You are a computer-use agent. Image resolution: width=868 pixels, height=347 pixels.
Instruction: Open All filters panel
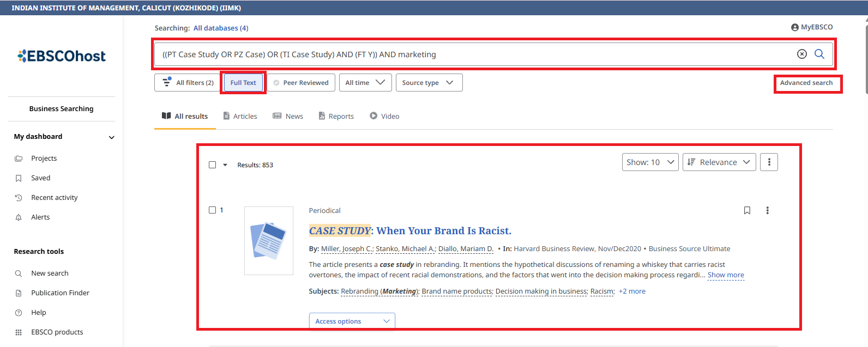[189, 83]
